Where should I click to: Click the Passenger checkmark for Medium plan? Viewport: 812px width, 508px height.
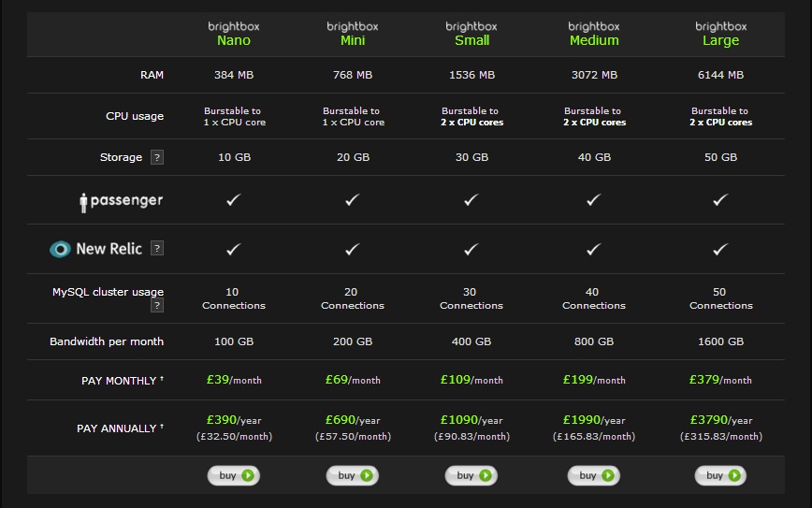pos(593,199)
